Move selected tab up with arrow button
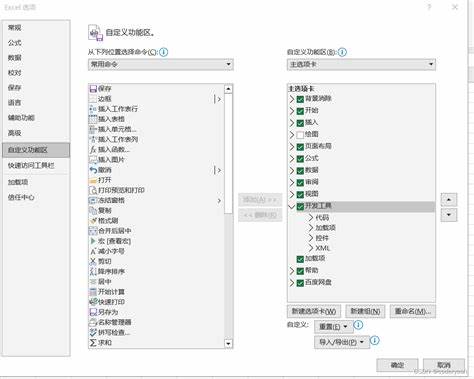The height and width of the screenshot is (379, 474). (449, 200)
